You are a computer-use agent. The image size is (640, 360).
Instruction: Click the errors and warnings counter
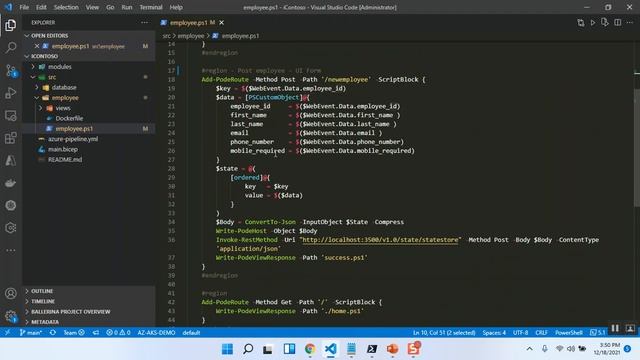coord(118,333)
